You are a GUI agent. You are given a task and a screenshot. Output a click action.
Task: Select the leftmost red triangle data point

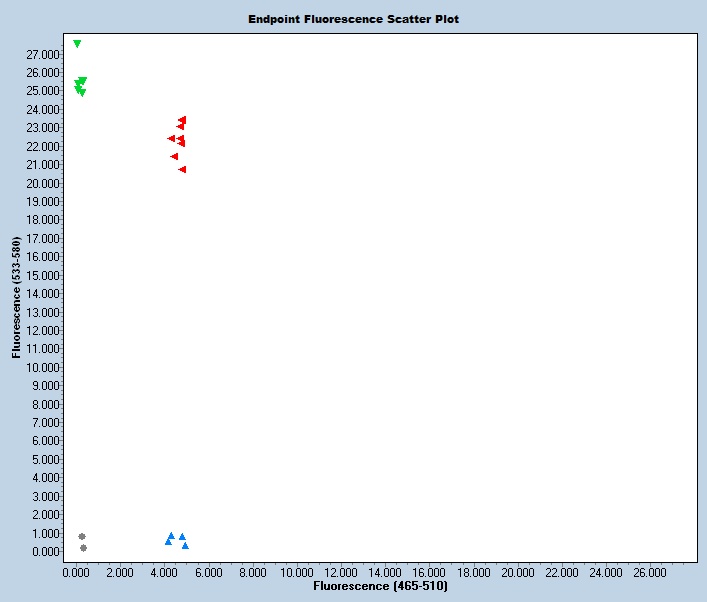pyautogui.click(x=171, y=139)
